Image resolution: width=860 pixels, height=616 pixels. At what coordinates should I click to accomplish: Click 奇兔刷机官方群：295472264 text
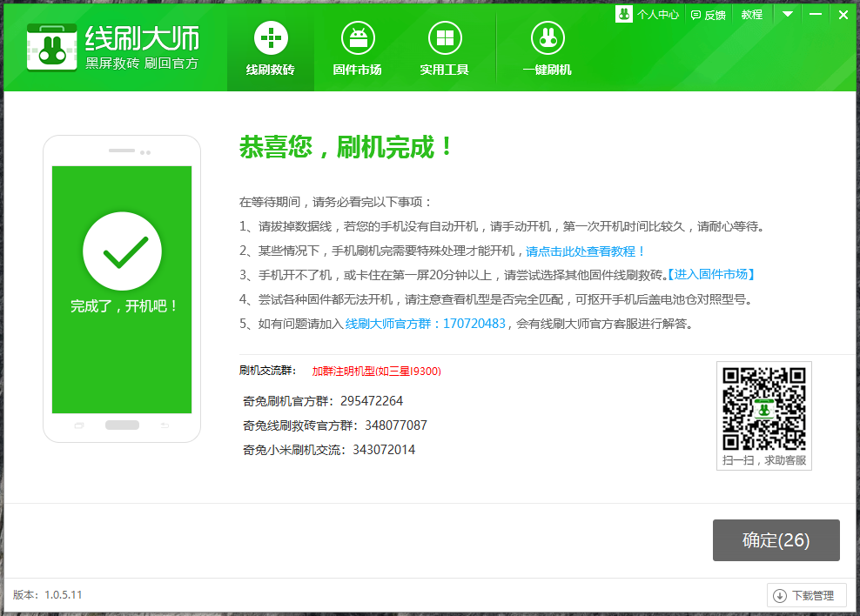coord(323,401)
